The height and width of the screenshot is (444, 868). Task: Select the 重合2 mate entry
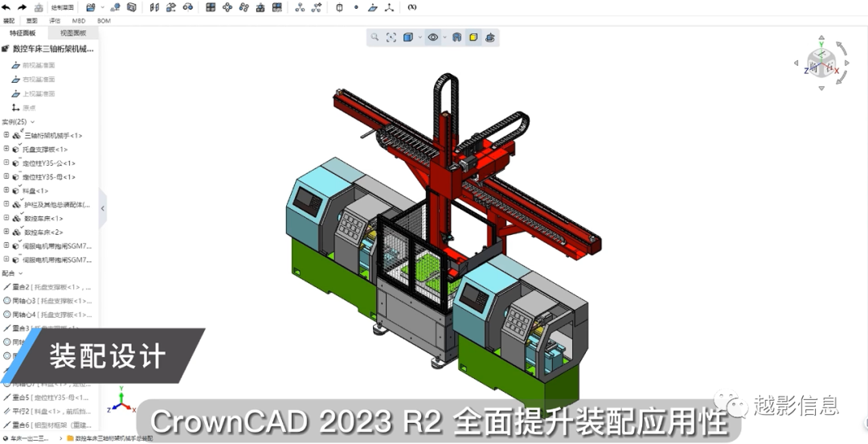[47, 287]
